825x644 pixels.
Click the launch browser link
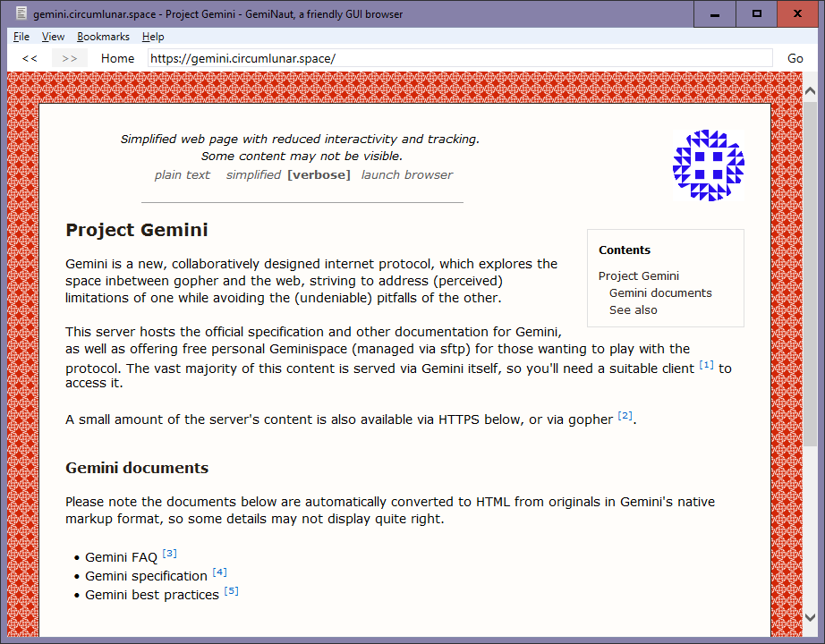click(x=406, y=175)
